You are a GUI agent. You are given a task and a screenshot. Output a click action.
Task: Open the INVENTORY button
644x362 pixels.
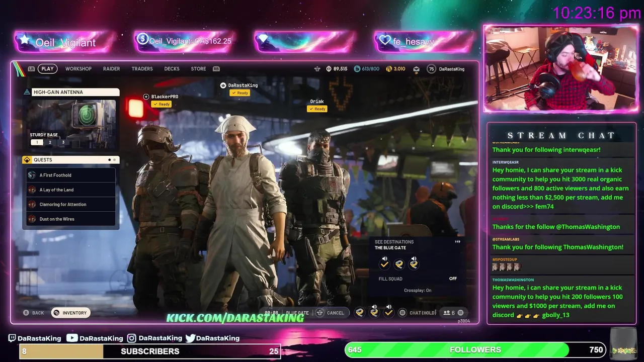[70, 313]
